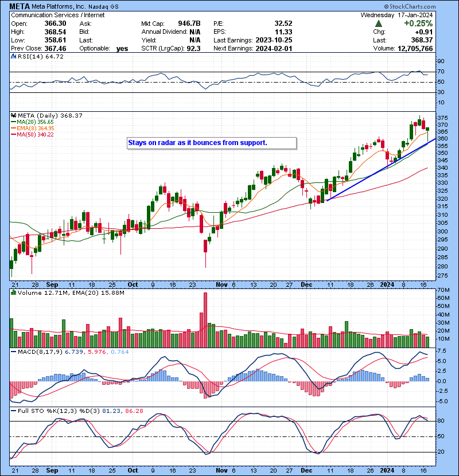This screenshot has height=476, width=459.
Task: Click the 90 RSI axis label
Action: [441, 61]
